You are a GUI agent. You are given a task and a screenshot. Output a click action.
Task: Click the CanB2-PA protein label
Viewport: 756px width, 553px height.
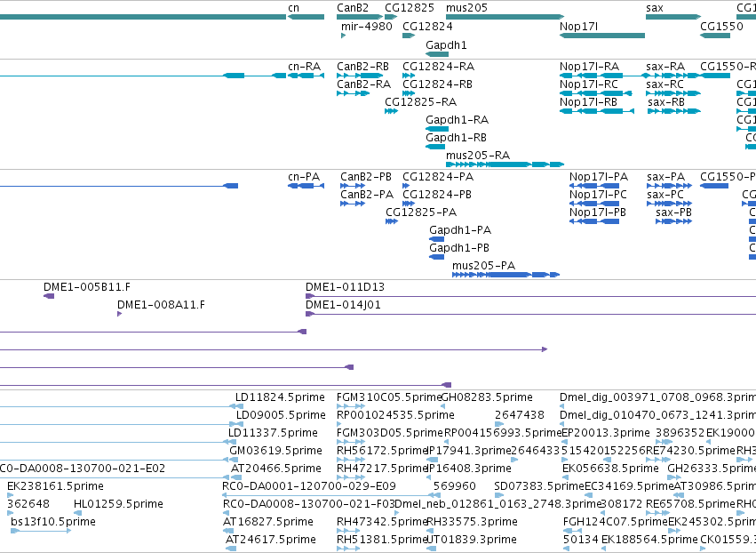pos(367,195)
